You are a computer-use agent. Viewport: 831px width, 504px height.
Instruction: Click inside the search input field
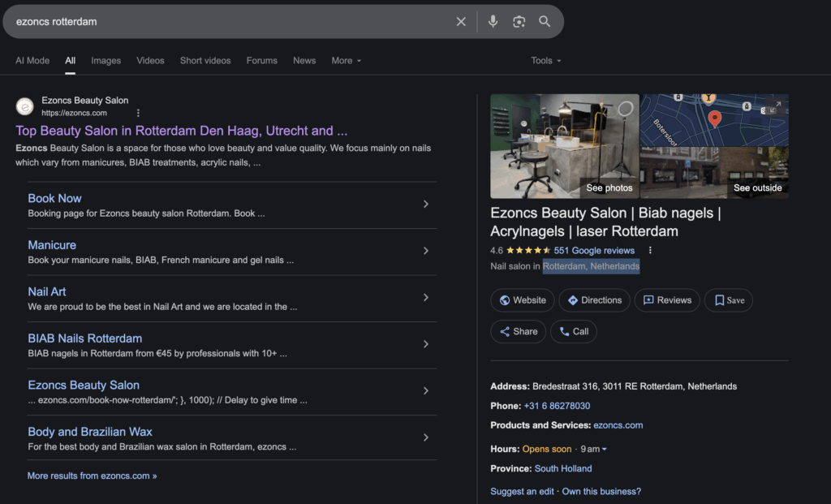[227, 22]
